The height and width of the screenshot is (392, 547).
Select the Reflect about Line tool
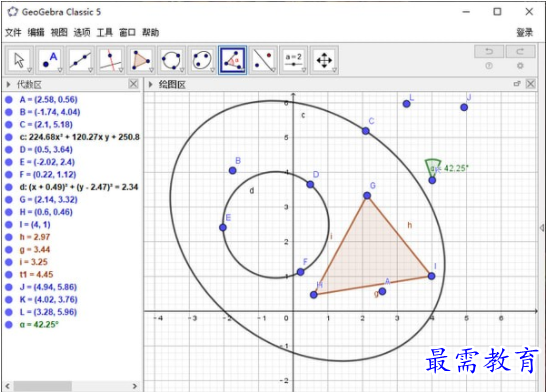[263, 60]
